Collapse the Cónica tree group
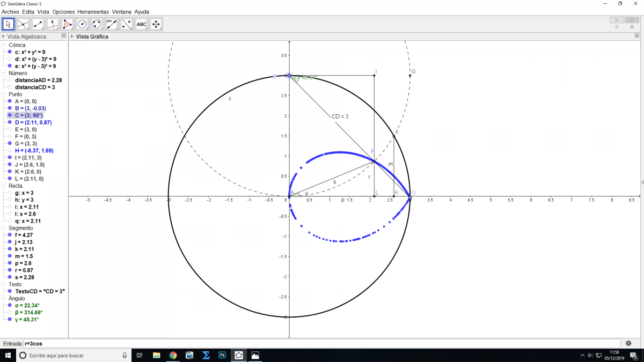 pos(4,45)
